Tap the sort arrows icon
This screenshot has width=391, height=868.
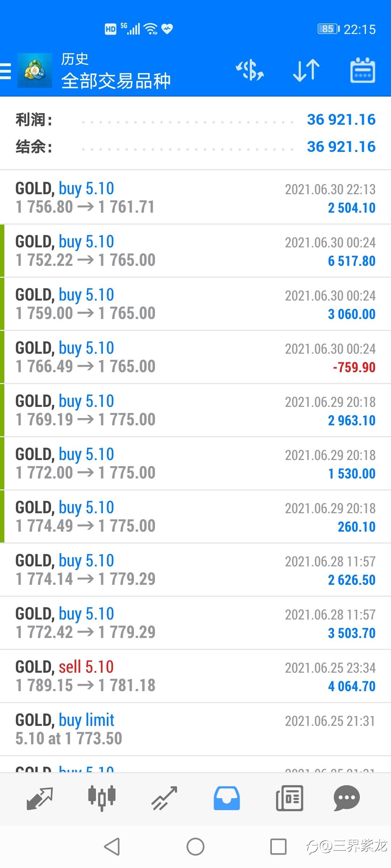coord(306,70)
